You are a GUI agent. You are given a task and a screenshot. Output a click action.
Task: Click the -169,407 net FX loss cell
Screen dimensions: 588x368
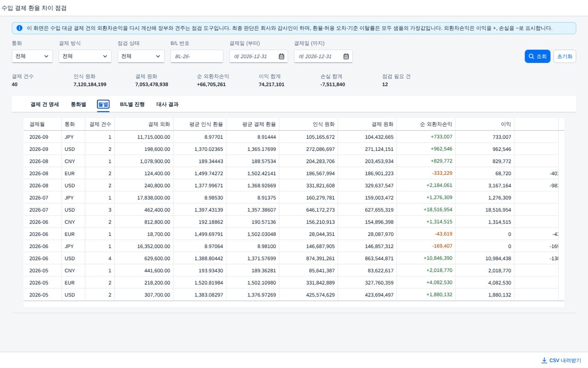(426, 246)
